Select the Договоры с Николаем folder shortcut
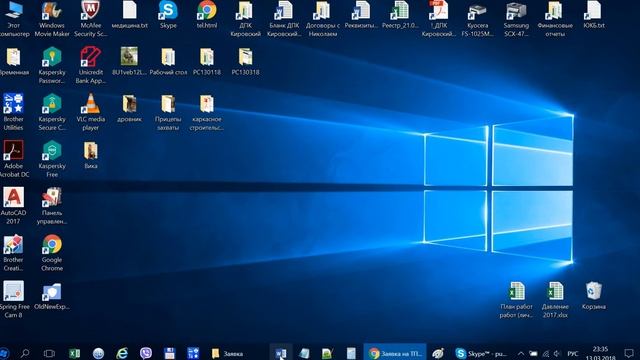This screenshot has height=360, width=640. point(322,20)
